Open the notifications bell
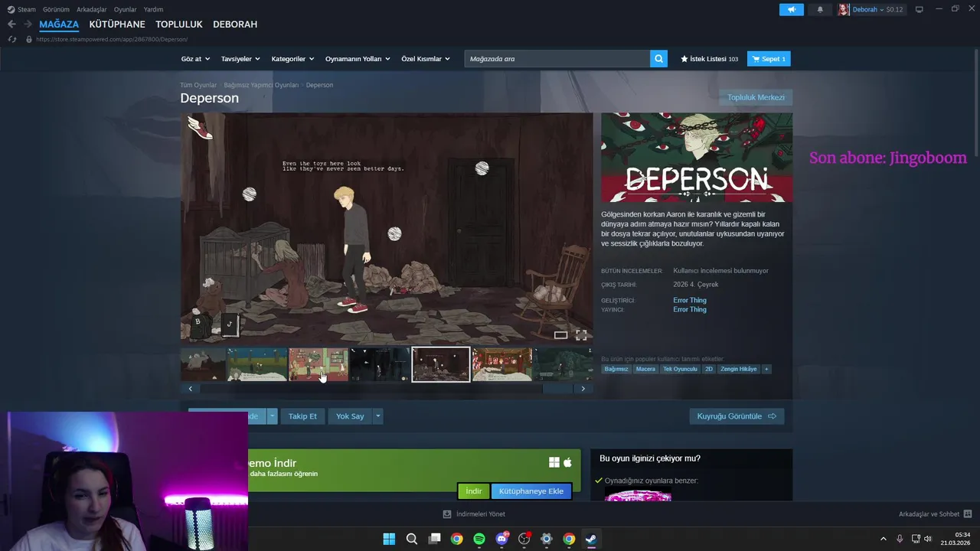This screenshot has height=551, width=980. click(x=820, y=9)
